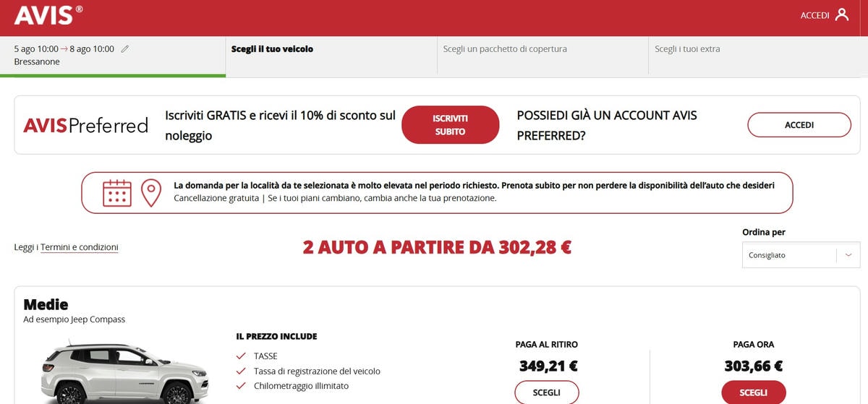Image resolution: width=868 pixels, height=404 pixels.
Task: Click the ISCRIVITI SUBITO button
Action: pos(451,125)
